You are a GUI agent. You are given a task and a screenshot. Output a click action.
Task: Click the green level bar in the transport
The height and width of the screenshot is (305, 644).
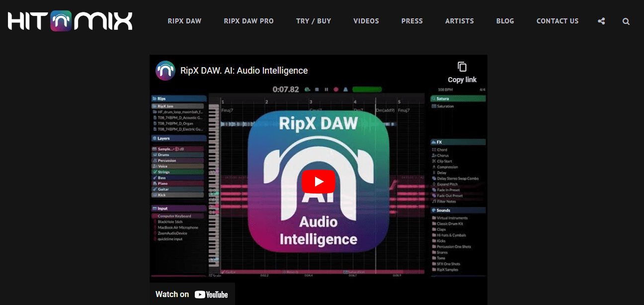[367, 90]
